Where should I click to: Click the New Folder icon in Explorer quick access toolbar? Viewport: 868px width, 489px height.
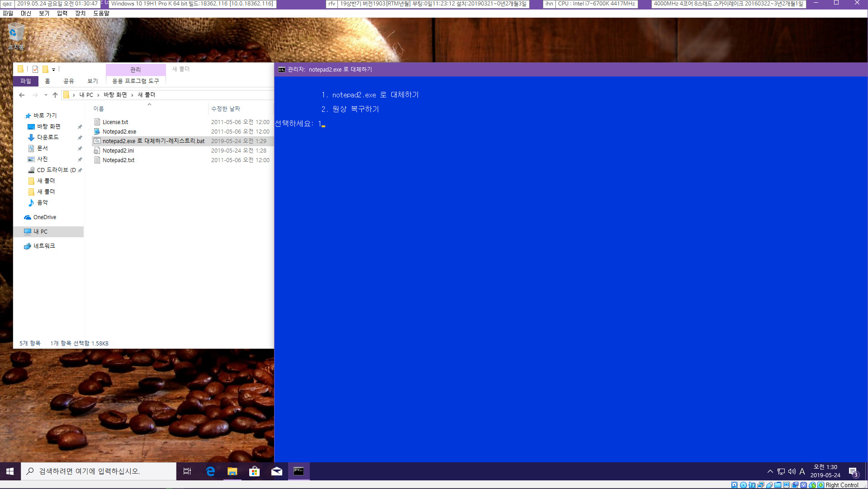(45, 69)
